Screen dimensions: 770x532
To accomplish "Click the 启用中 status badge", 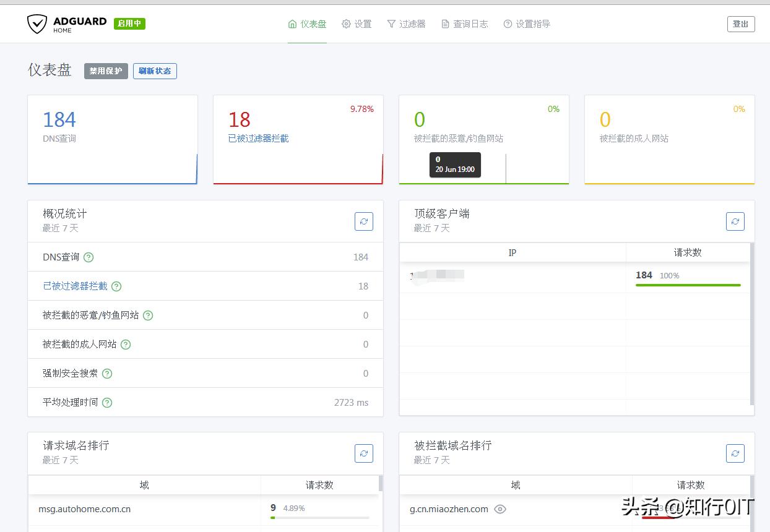I will [x=129, y=24].
